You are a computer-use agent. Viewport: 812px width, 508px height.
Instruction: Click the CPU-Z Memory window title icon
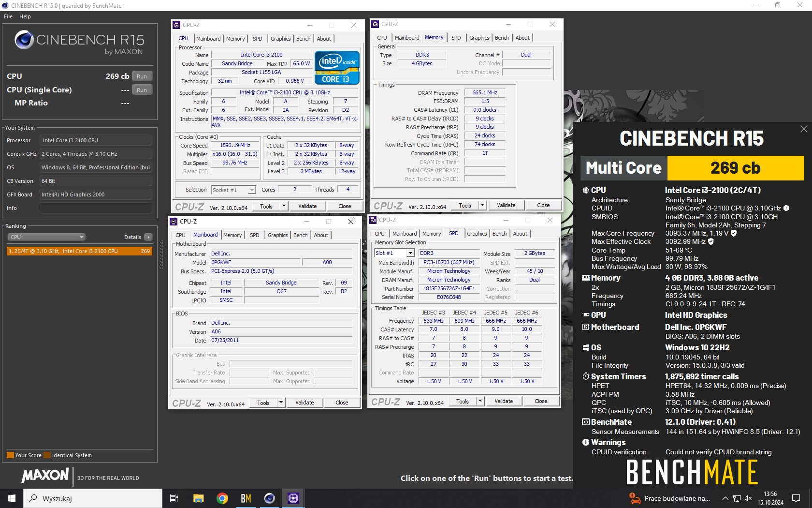pos(375,24)
